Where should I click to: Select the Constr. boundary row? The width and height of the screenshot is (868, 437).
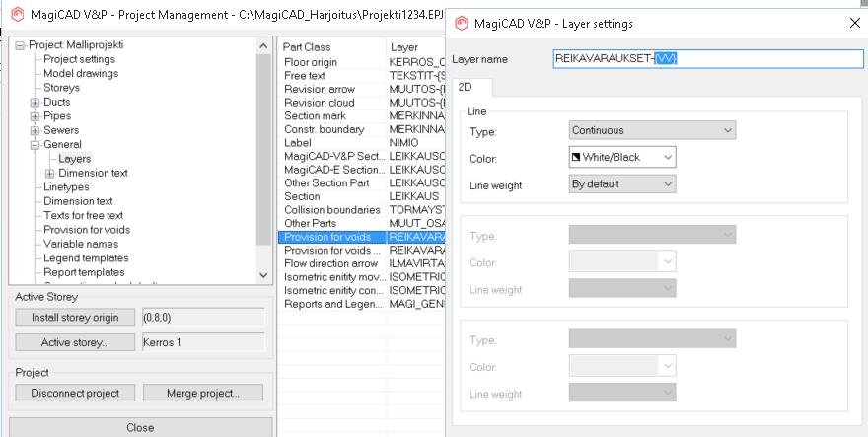point(362,129)
